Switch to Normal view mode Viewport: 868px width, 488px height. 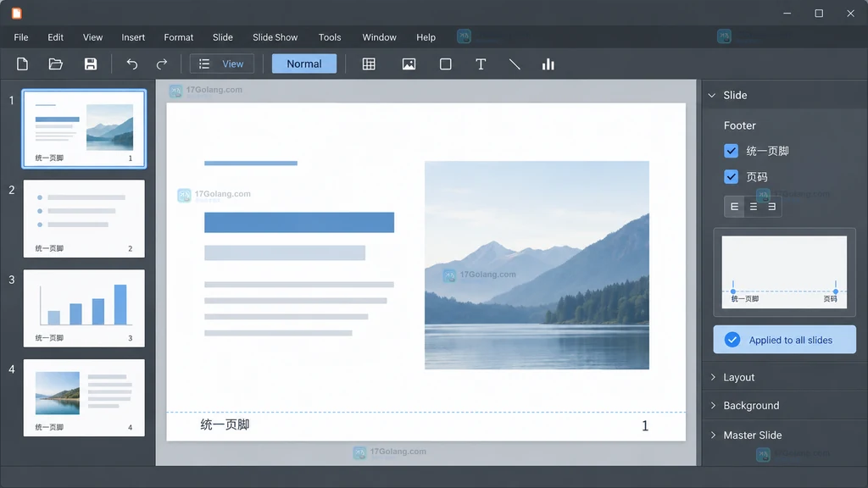click(304, 64)
